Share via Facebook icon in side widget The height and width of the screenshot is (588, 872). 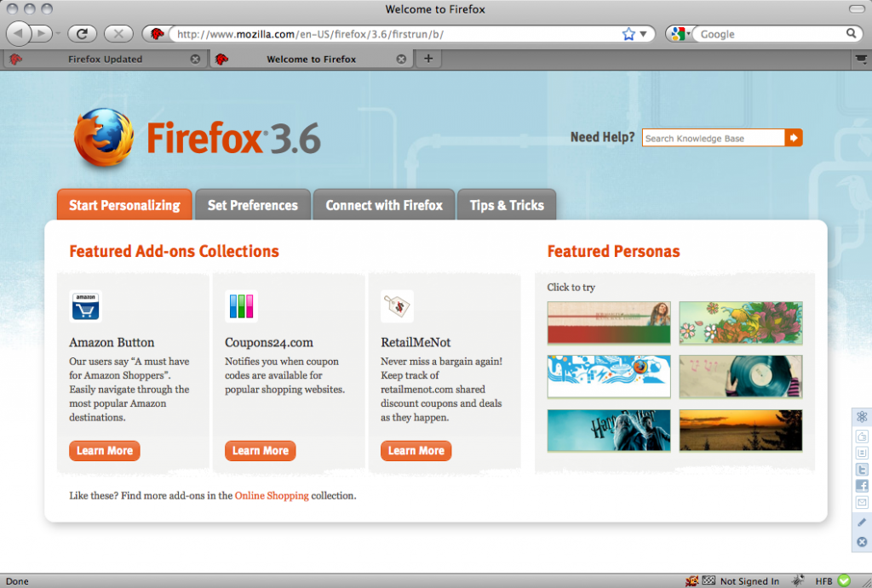click(x=862, y=486)
